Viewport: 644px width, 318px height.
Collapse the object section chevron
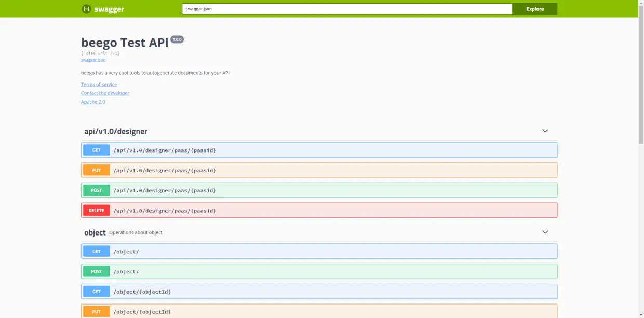[545, 232]
